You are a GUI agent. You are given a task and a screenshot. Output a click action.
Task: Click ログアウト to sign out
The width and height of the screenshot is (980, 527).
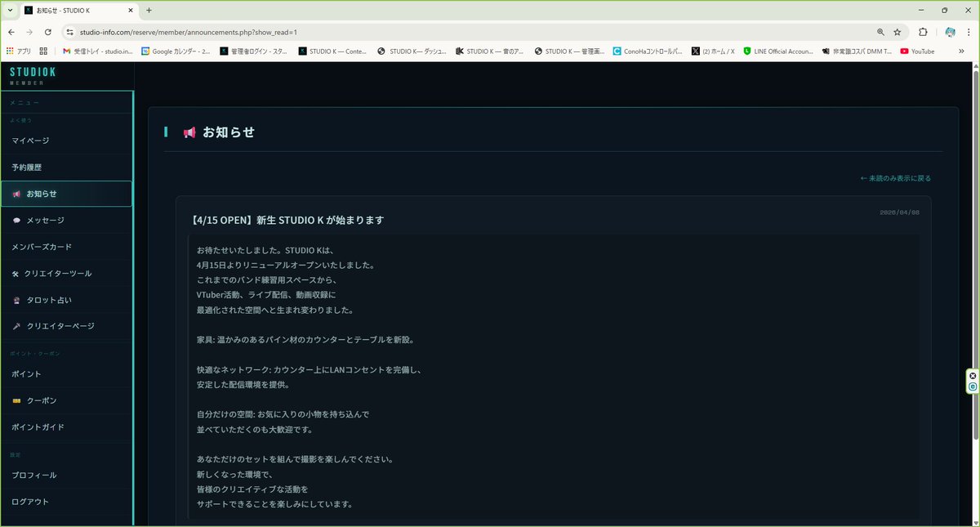(x=66, y=502)
